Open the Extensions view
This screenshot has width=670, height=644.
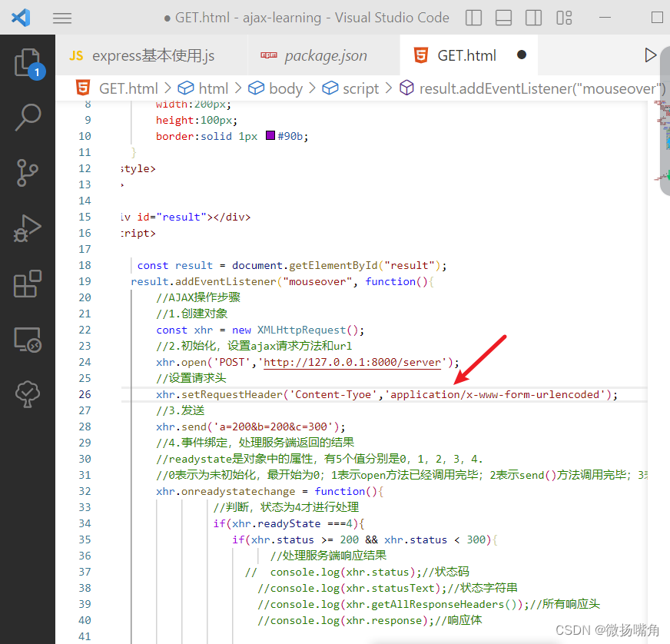[x=28, y=284]
